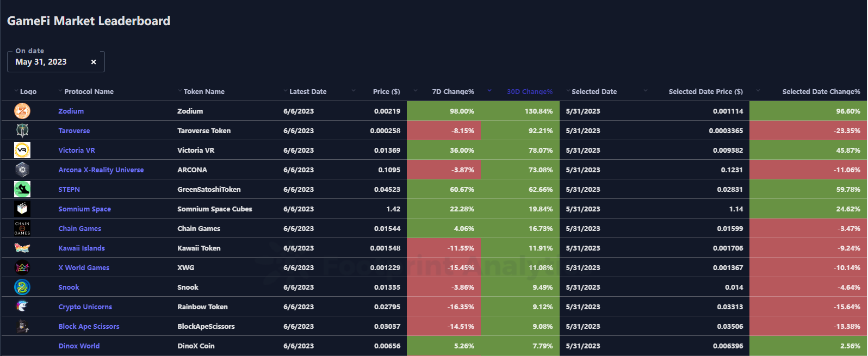Screen dimensions: 868x356
Task: Click Zodium's green 98.00% 7D change cell
Action: [443, 111]
